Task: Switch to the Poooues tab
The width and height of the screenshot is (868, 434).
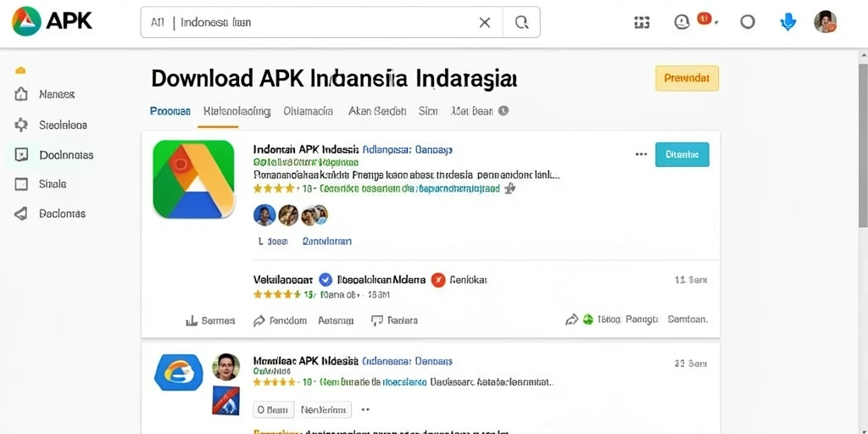Action: [170, 111]
